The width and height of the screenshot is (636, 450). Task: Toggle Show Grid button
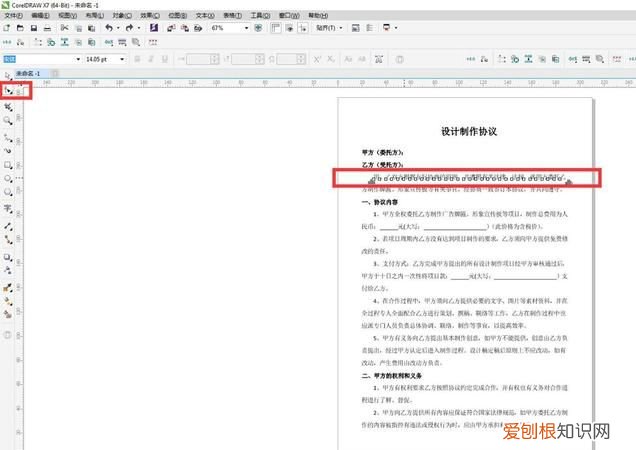(x=289, y=28)
